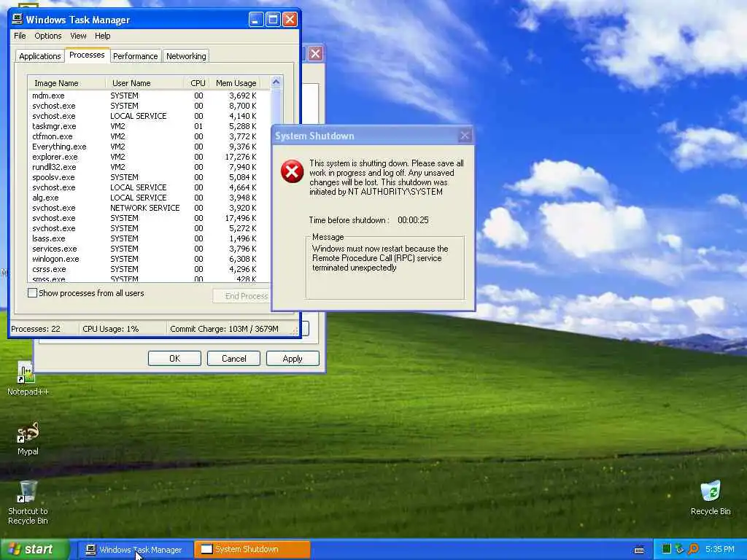Screen dimensions: 747x560
Task: Click the system tray clock 5:35 PM
Action: tap(720, 549)
